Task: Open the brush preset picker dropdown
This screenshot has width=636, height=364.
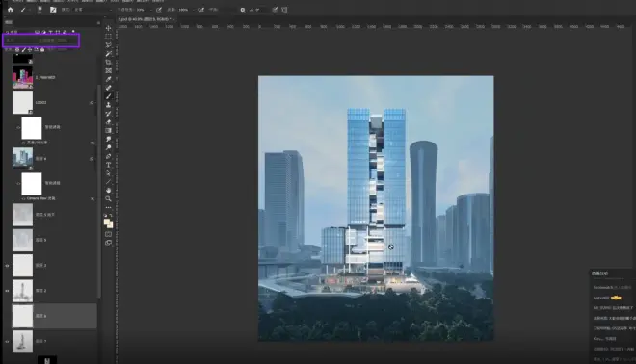Action: pos(40,10)
